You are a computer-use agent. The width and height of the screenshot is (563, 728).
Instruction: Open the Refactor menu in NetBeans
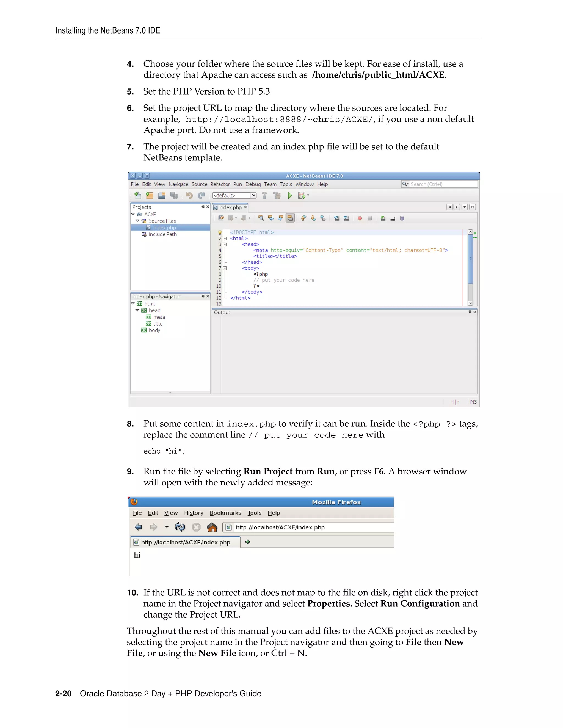point(220,184)
